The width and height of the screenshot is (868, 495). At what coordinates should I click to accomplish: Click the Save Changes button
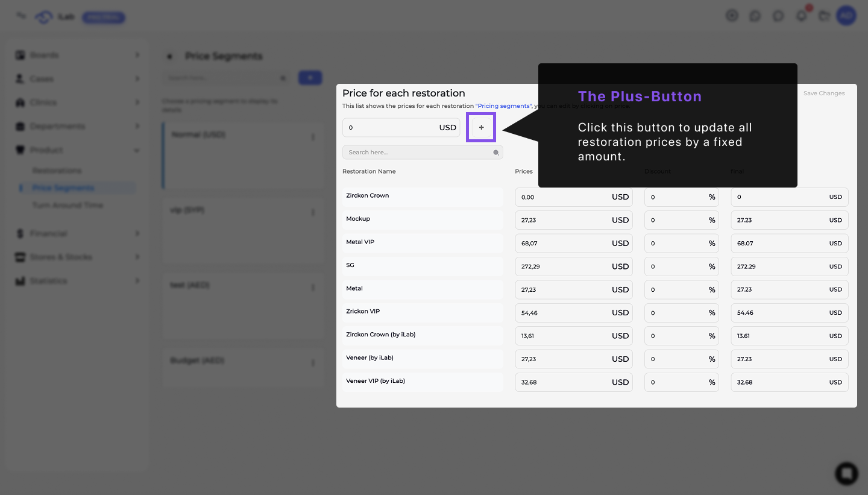[x=823, y=93]
